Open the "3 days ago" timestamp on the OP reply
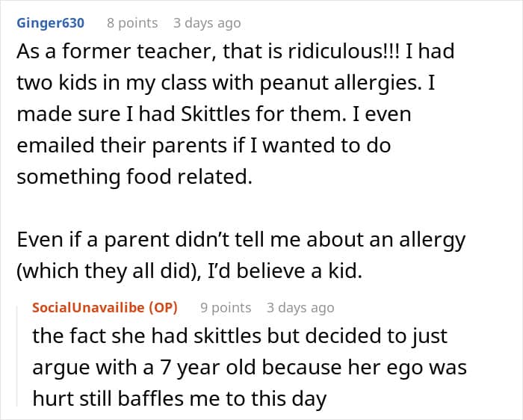Screen dimensions: 523x420 300,308
